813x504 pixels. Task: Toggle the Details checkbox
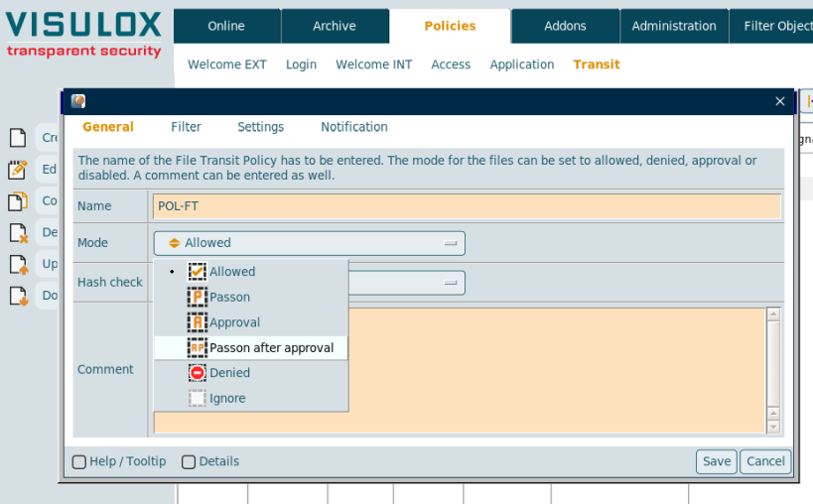pos(189,462)
